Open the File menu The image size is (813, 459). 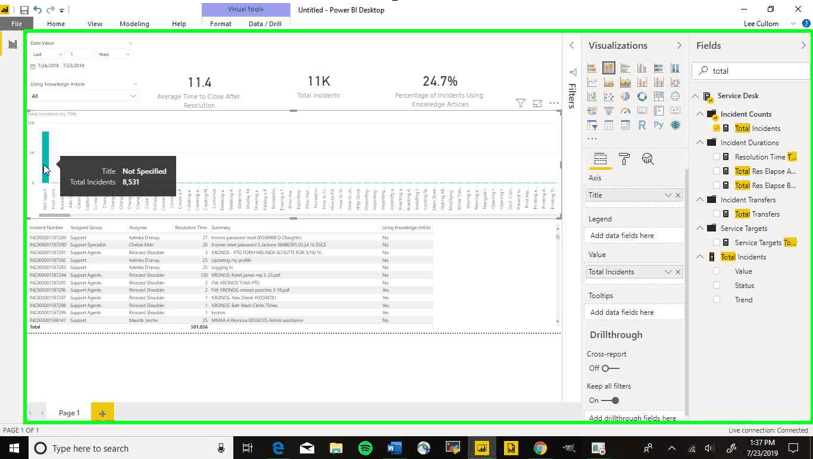pyautogui.click(x=17, y=24)
